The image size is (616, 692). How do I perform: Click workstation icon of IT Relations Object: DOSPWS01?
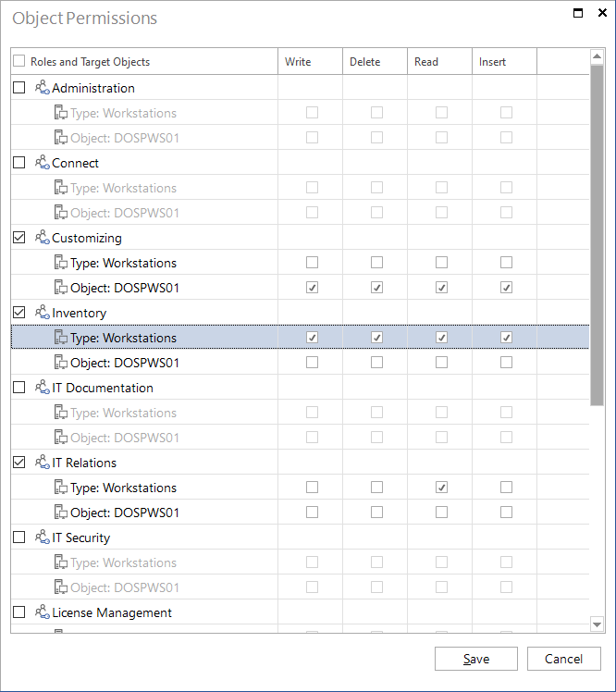(x=61, y=512)
